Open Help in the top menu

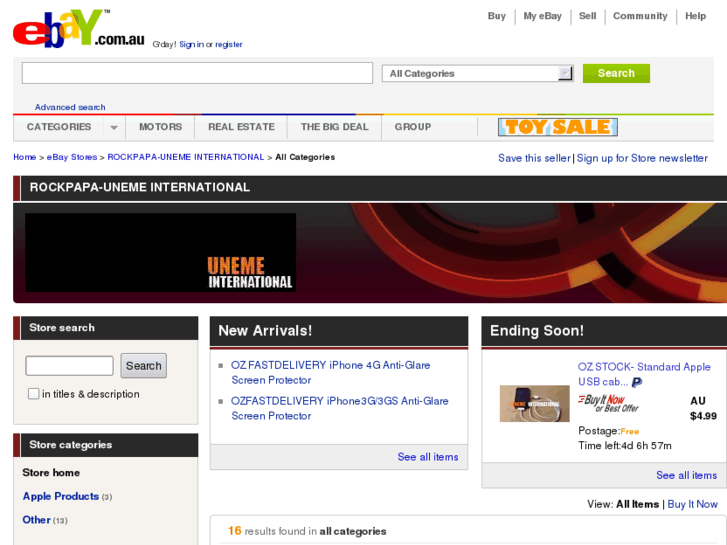pos(695,16)
